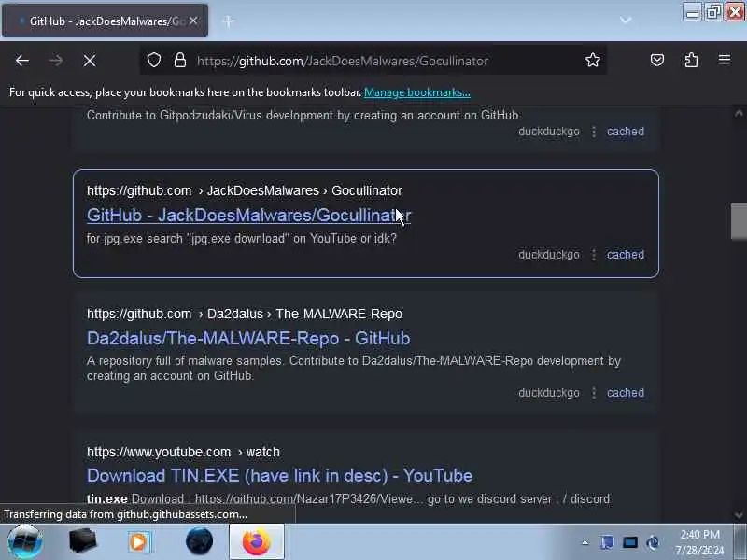Screen dimensions: 747x560
Task: Show site security lock information
Action: click(179, 60)
